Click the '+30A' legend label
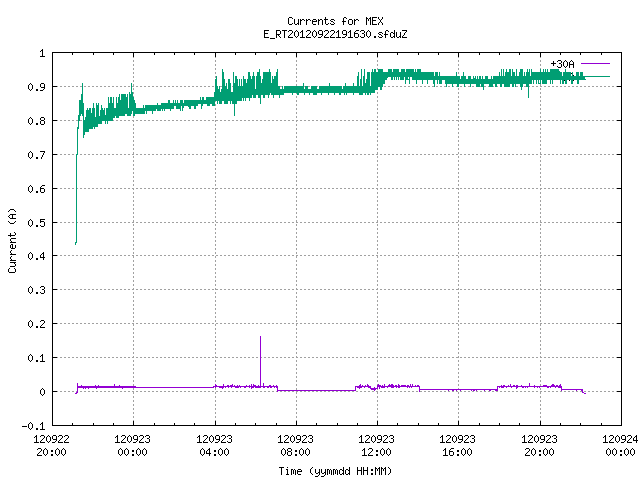The image size is (640, 480). 562,64
